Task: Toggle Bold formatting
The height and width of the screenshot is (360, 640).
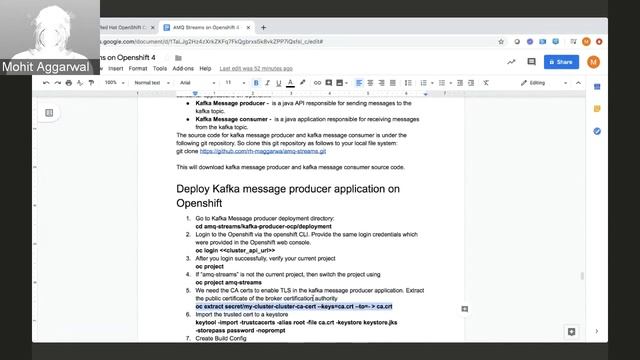Action: pyautogui.click(x=256, y=83)
